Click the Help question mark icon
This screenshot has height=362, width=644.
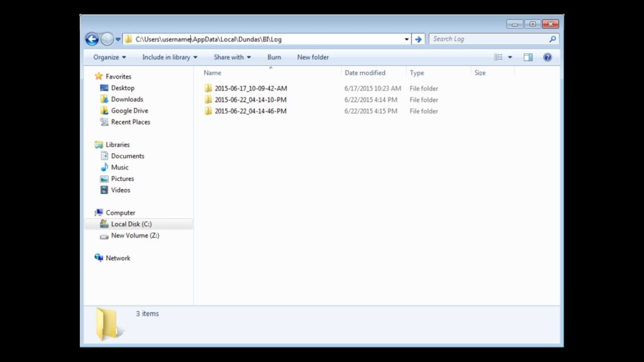click(547, 57)
